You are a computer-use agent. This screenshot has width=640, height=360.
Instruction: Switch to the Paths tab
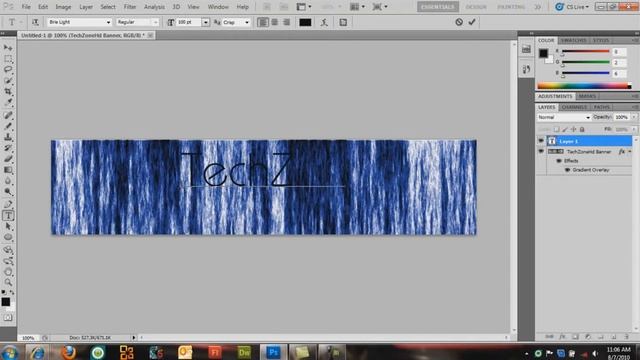(602, 107)
